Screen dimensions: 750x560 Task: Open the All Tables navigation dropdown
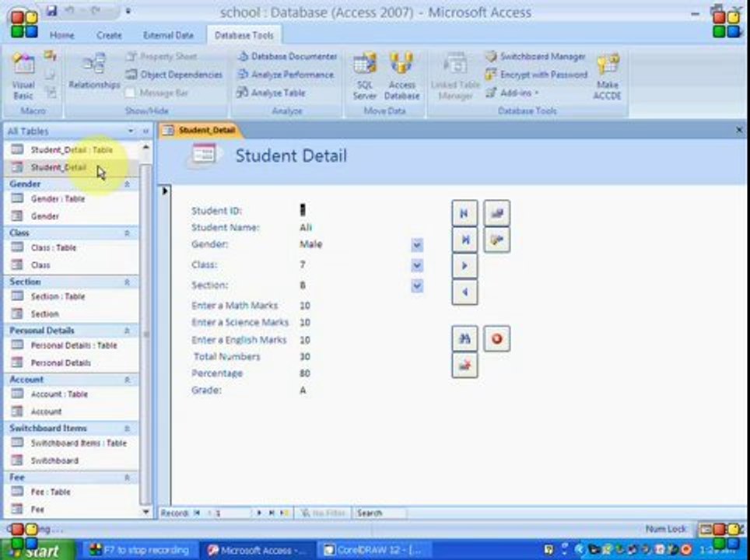pos(131,131)
